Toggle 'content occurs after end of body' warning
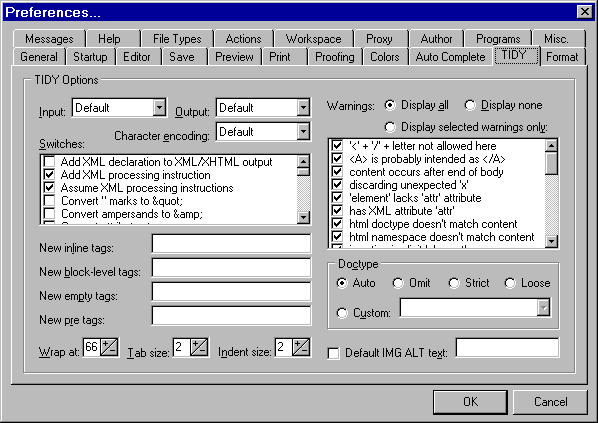598x423 pixels. point(337,172)
